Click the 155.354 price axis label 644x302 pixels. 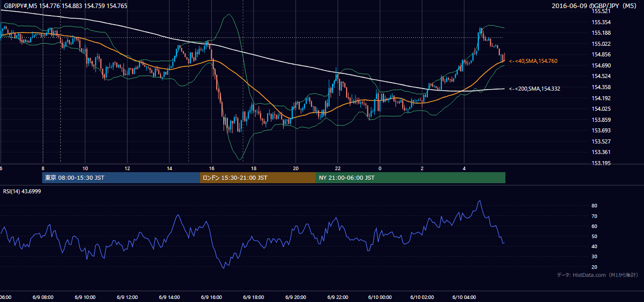[x=601, y=22]
